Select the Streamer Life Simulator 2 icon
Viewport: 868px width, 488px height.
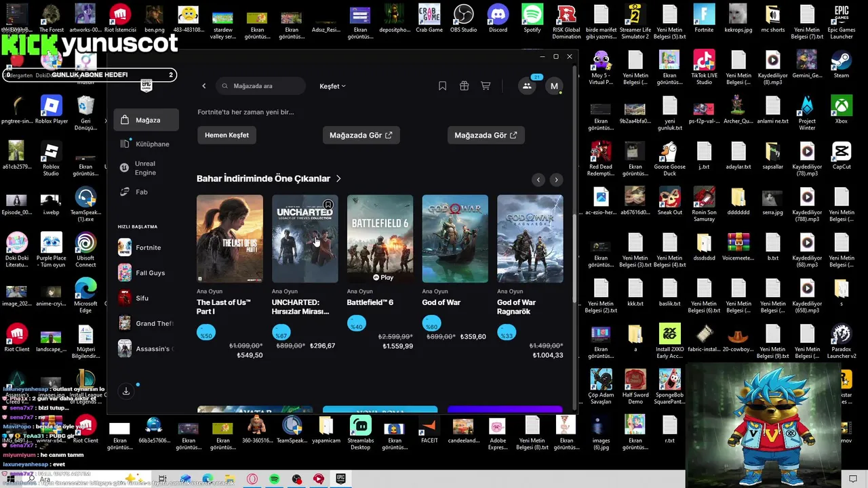coord(635,22)
